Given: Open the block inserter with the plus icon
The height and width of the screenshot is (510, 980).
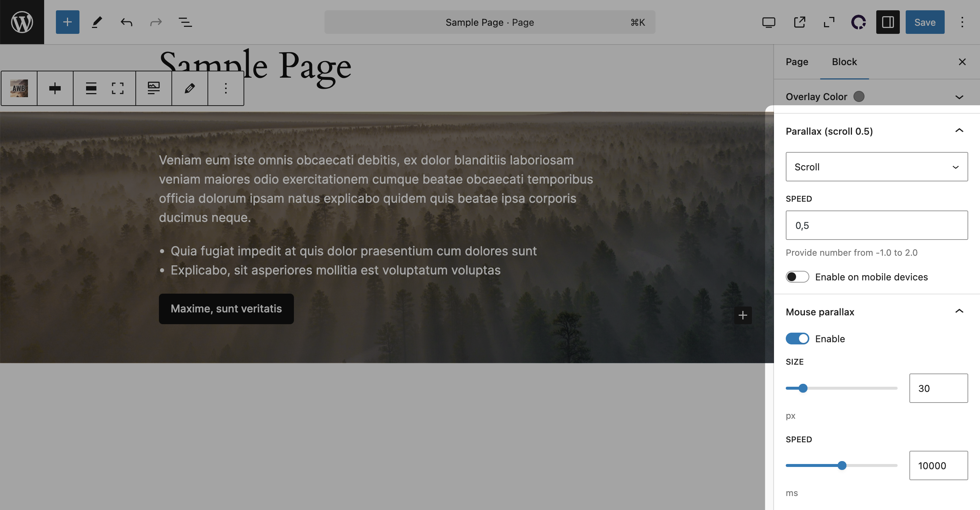Looking at the screenshot, I should click(x=67, y=22).
